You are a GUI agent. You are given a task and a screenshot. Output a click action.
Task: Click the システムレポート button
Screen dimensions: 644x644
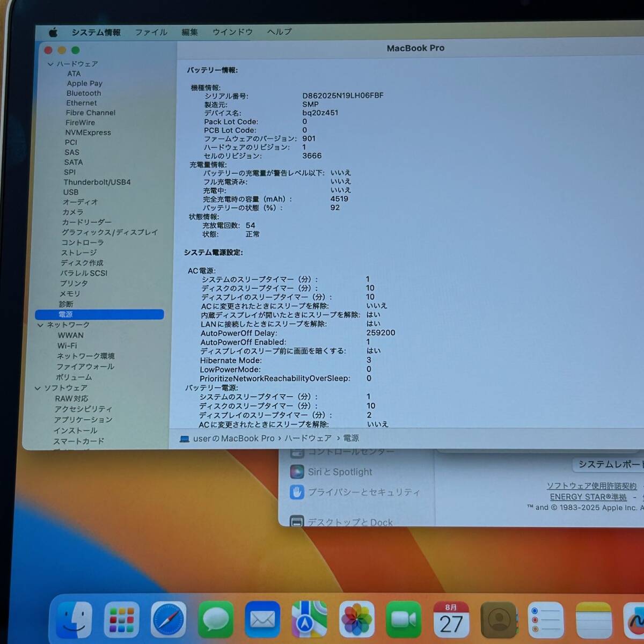click(x=609, y=464)
